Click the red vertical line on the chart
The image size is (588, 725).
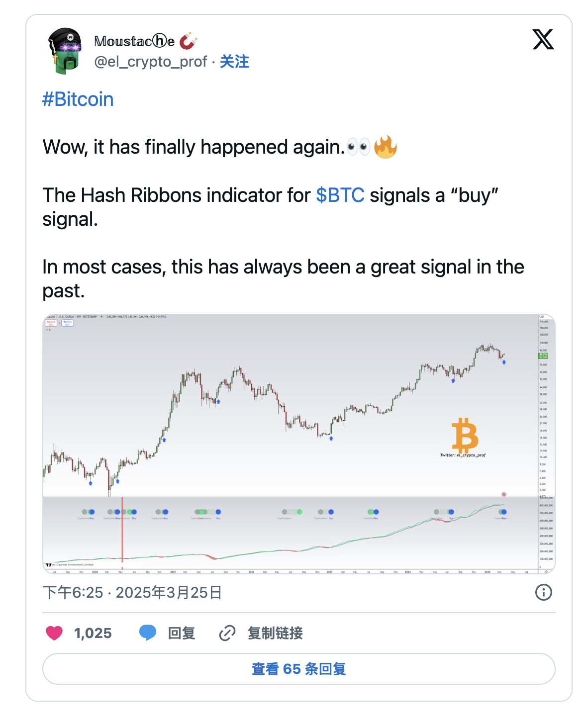click(x=122, y=532)
